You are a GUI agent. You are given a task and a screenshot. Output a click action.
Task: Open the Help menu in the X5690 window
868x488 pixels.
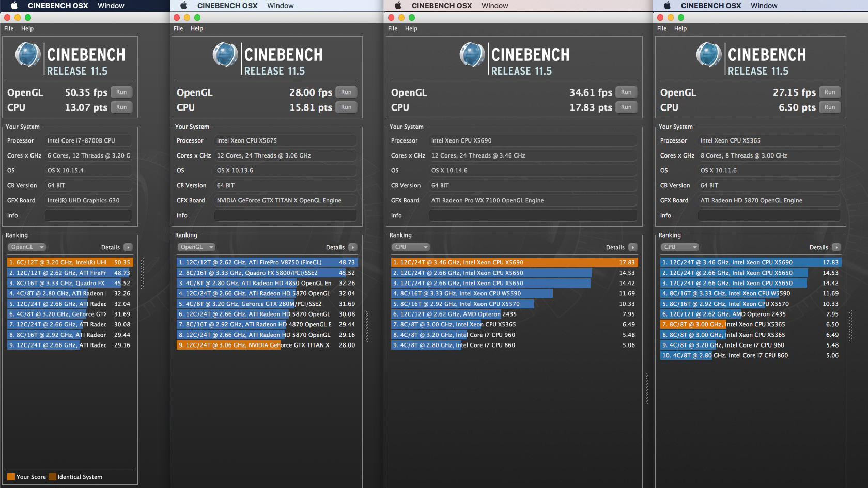[411, 29]
